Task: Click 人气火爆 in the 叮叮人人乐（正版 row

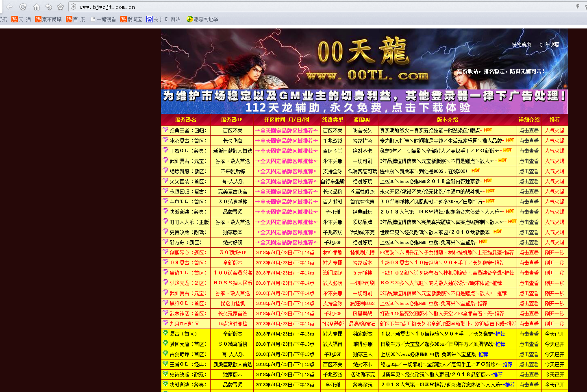Action: pos(554,222)
